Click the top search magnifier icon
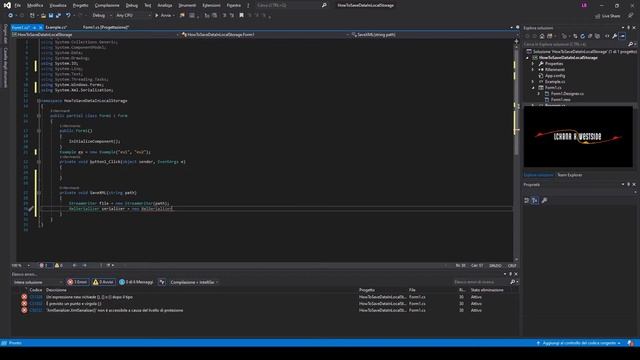Image resolution: width=640 pixels, height=360 pixels. pyautogui.click(x=324, y=5)
